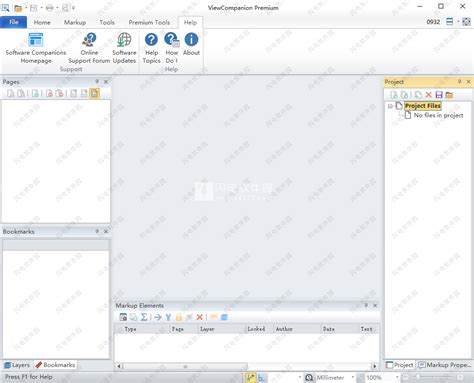Select the Project bottom tab
Screen dimensions: 474x383
pos(400,365)
